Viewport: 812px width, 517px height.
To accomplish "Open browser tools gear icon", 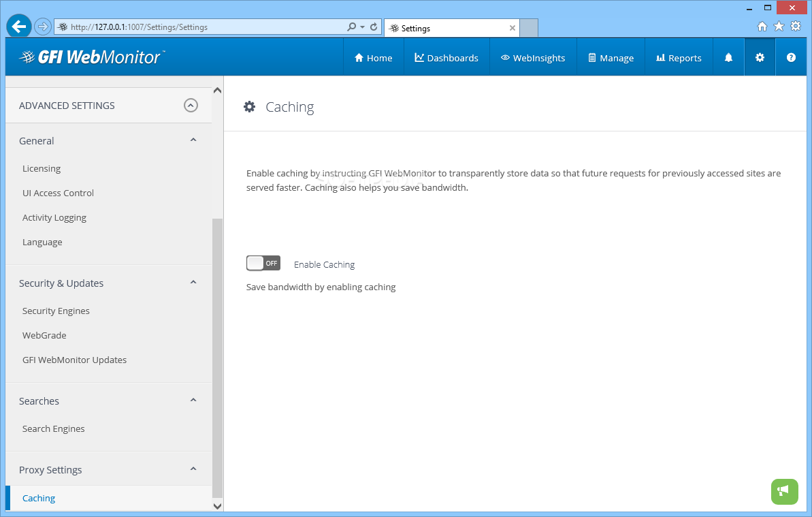I will point(796,27).
